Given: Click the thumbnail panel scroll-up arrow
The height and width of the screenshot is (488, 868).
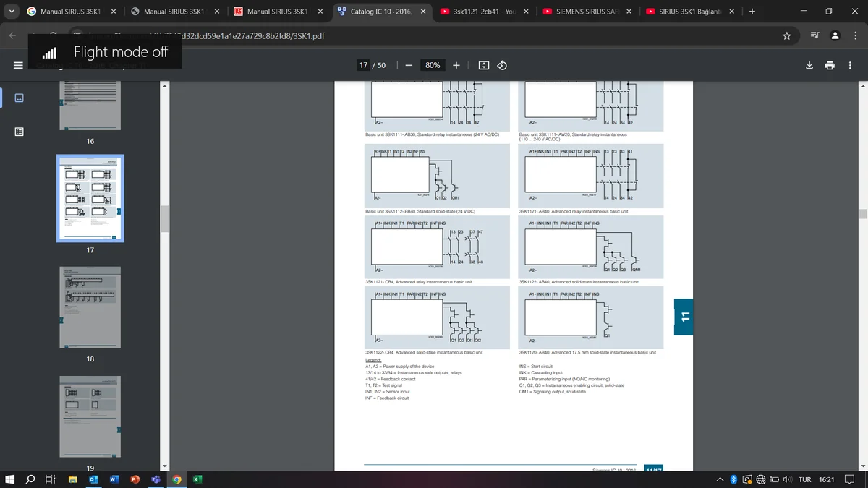Looking at the screenshot, I should pos(165,87).
